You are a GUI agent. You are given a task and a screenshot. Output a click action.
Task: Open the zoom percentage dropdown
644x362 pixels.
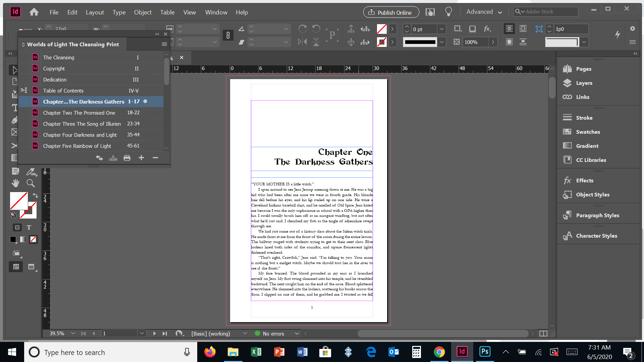[x=73, y=334]
